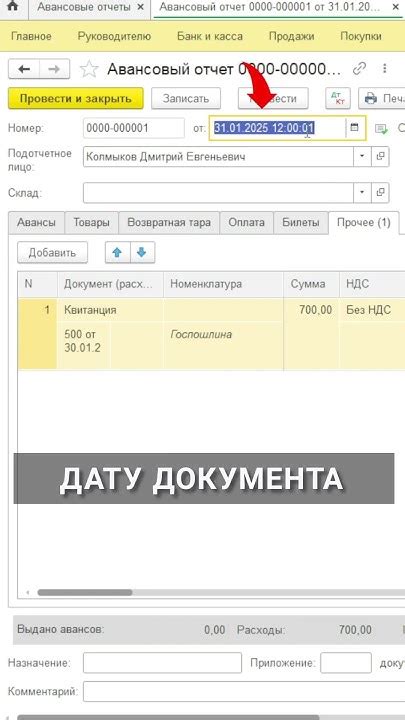Open the Печать print button

click(x=382, y=98)
